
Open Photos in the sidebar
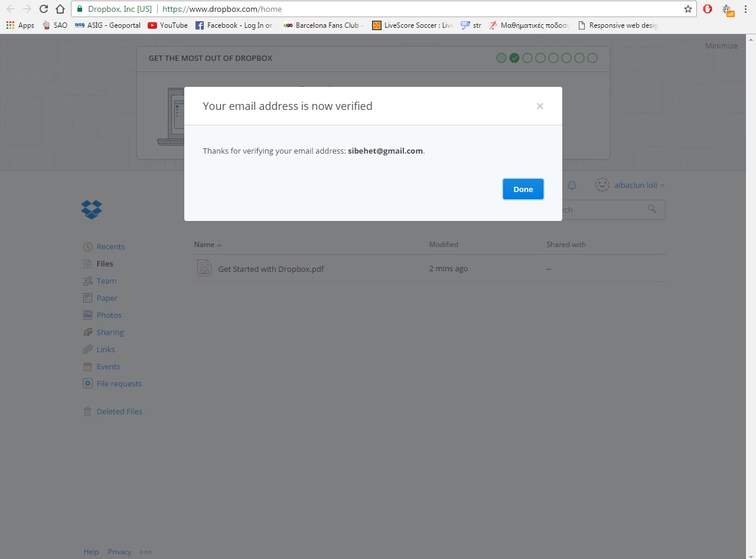[109, 315]
